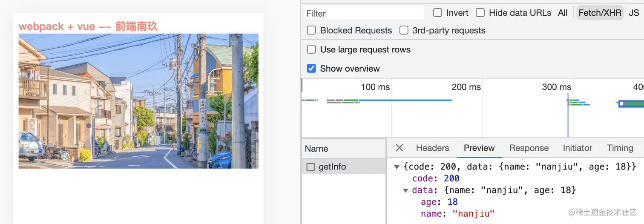Image resolution: width=644 pixels, height=224 pixels.
Task: Filter requests by JS type
Action: pos(634,13)
